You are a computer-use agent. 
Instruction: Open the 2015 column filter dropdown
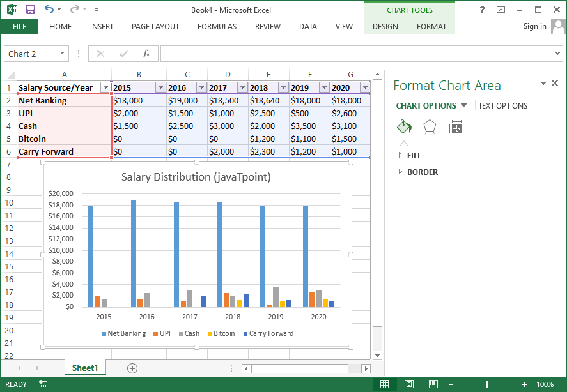click(x=160, y=87)
